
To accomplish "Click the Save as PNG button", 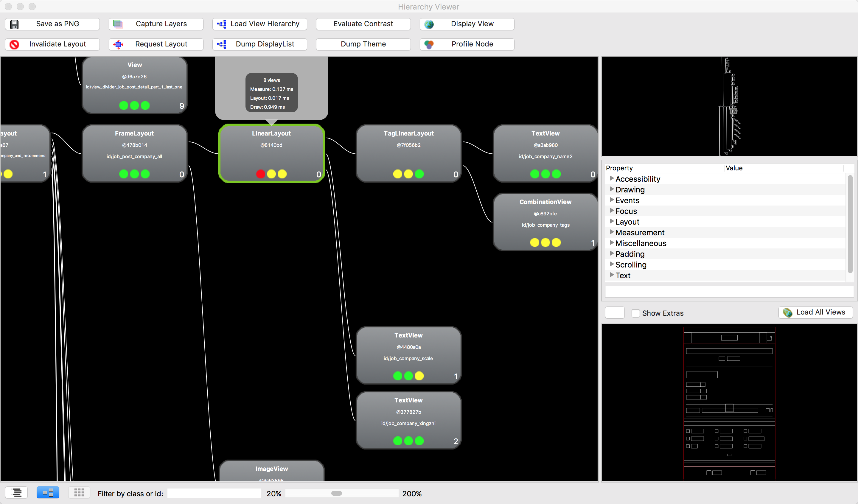I will pyautogui.click(x=52, y=24).
